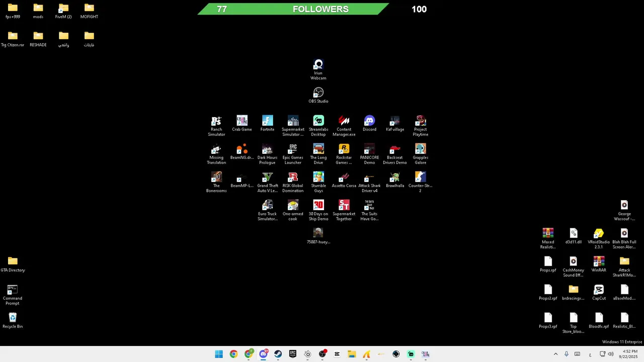Viewport: 644px width, 362px height.
Task: Click the Epic Games Launcher desktop shortcut
Action: click(x=293, y=154)
